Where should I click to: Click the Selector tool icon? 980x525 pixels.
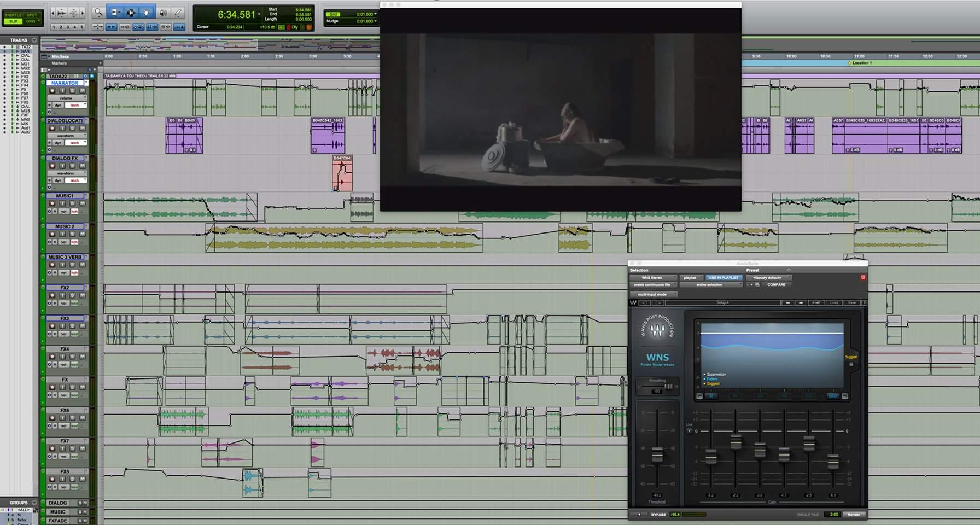coord(131,12)
